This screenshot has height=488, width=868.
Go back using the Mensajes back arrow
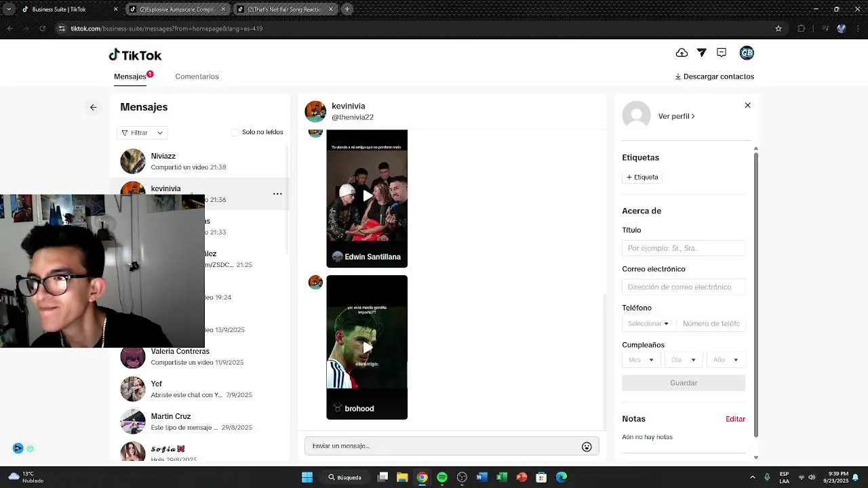pyautogui.click(x=94, y=107)
